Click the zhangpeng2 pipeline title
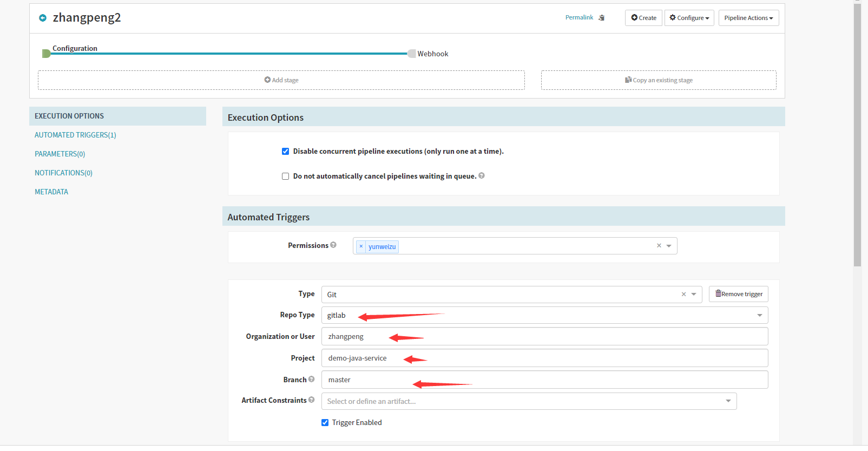The width and height of the screenshot is (868, 451). pyautogui.click(x=87, y=18)
